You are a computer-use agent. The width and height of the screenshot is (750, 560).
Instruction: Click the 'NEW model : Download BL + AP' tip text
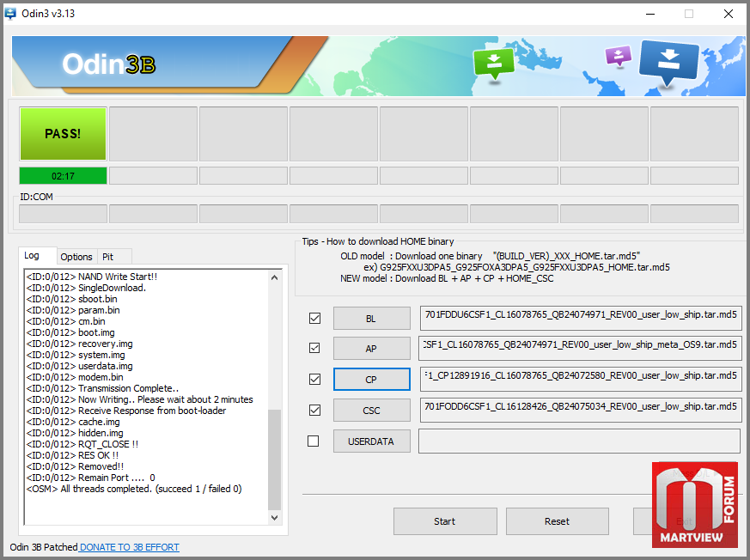447,278
